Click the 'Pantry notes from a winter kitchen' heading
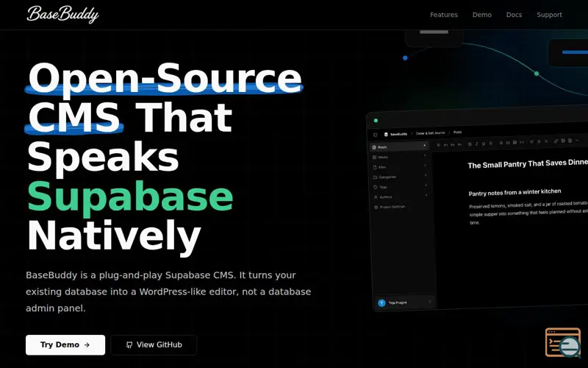 (x=515, y=192)
